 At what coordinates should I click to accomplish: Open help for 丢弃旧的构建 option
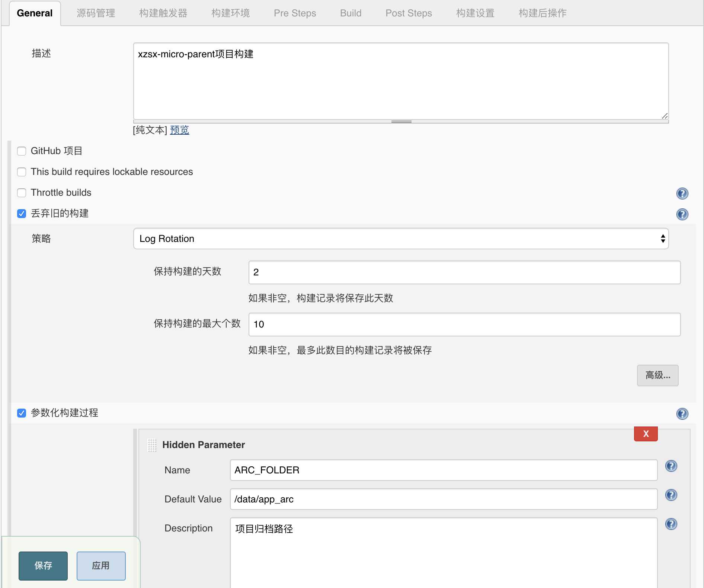(x=682, y=214)
